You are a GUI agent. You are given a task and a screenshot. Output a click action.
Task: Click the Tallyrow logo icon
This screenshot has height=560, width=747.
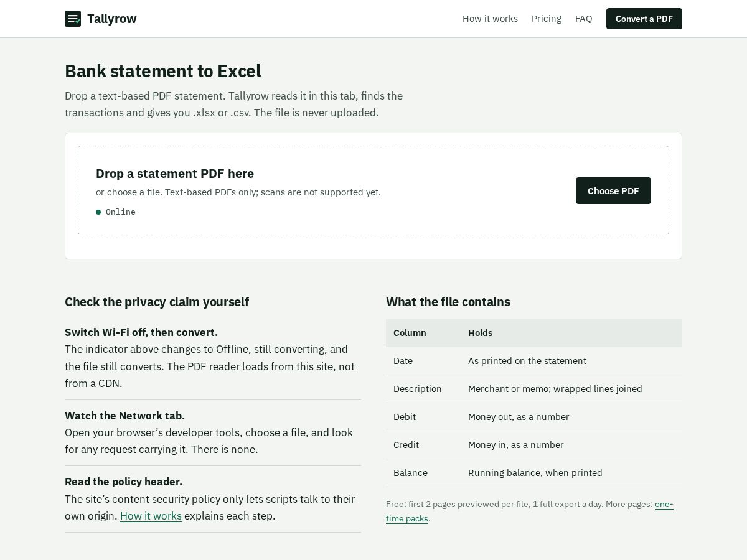click(x=73, y=19)
